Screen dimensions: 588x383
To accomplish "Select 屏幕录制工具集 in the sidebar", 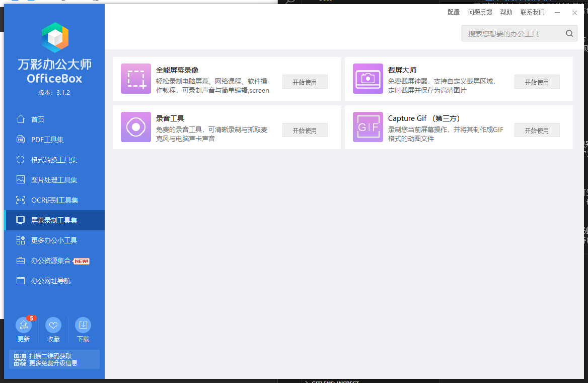I will click(x=54, y=220).
